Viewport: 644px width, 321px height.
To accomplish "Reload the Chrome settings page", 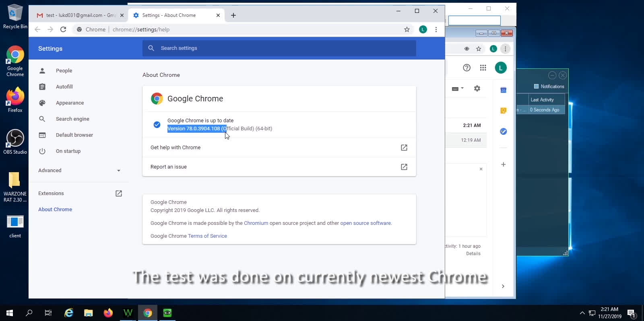I will [63, 29].
